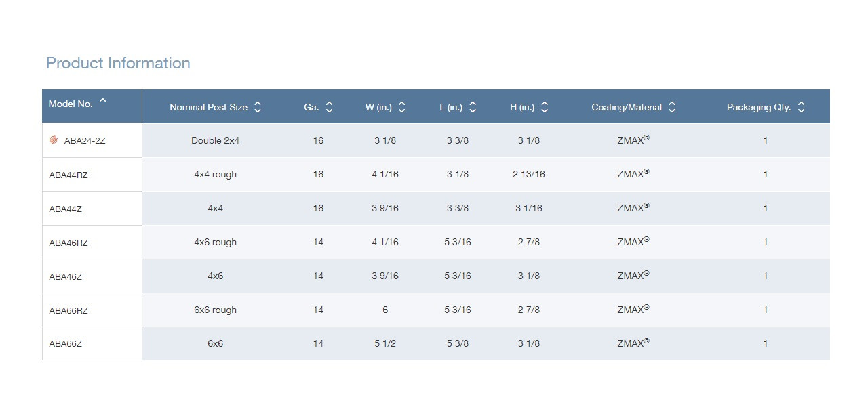Image resolution: width=868 pixels, height=420 pixels.
Task: Click the Nominal Post Size sort arrows
Action: click(258, 107)
